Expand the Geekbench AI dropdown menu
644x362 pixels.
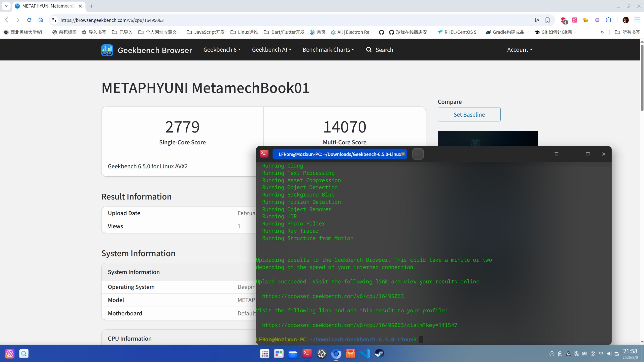[272, 50]
